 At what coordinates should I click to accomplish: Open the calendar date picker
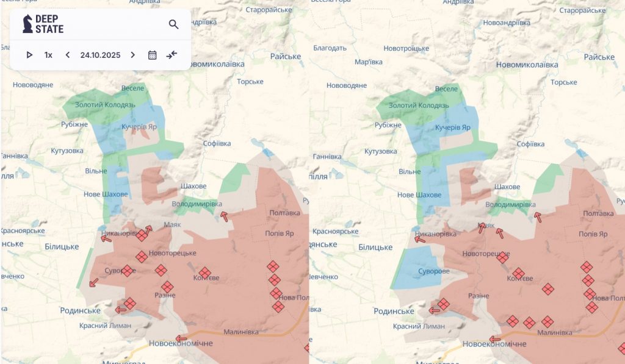tap(153, 55)
